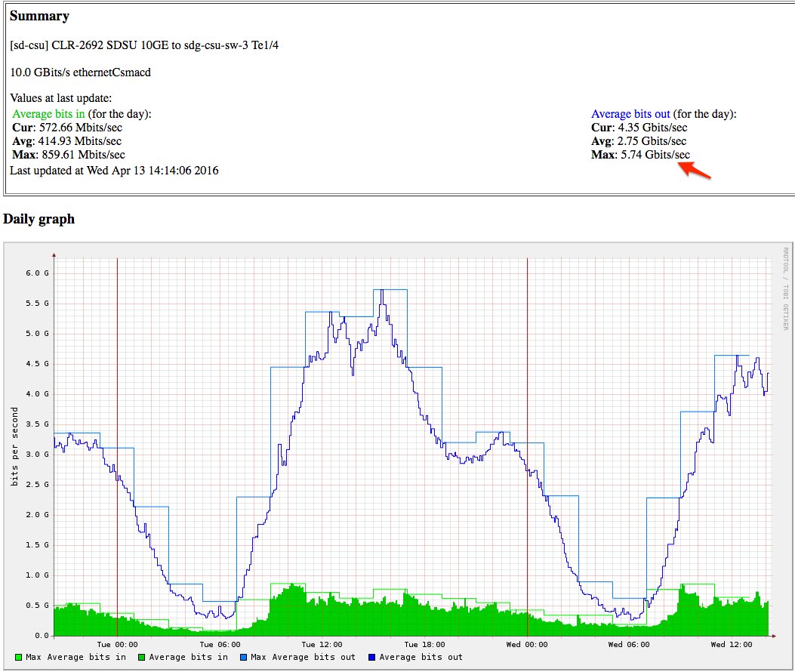Click the 'Values at last update:' label
The height and width of the screenshot is (672, 795).
tap(61, 98)
